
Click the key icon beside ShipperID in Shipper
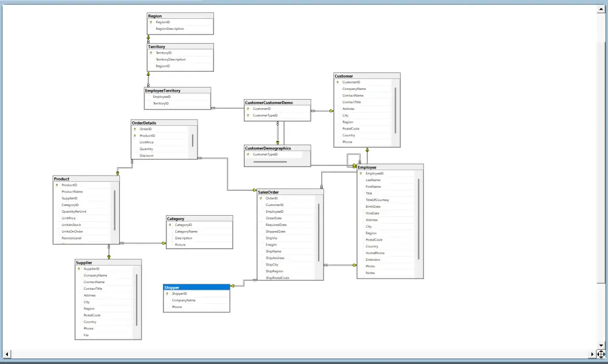[167, 293]
